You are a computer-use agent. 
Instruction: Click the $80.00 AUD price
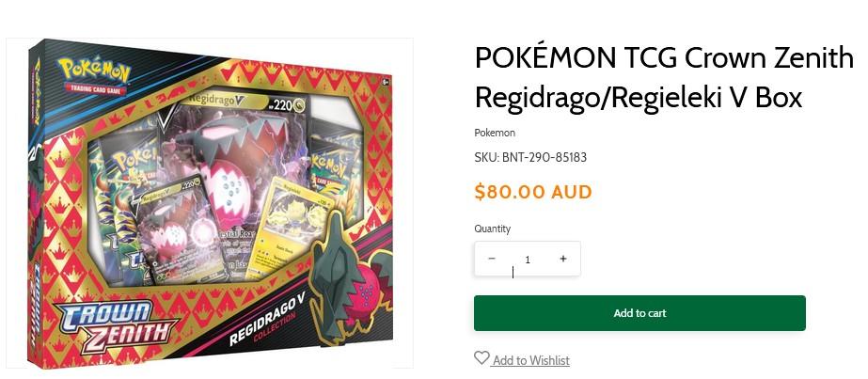pyautogui.click(x=533, y=192)
